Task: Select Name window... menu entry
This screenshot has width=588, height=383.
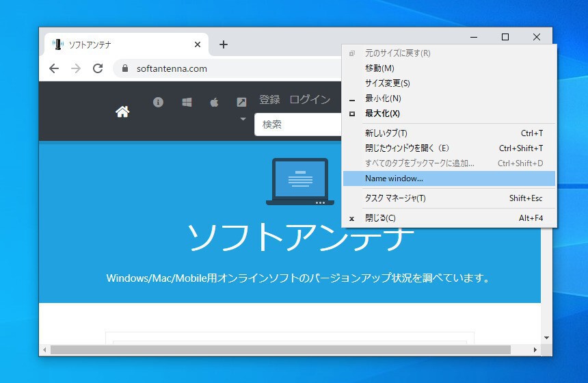Action: [x=449, y=179]
